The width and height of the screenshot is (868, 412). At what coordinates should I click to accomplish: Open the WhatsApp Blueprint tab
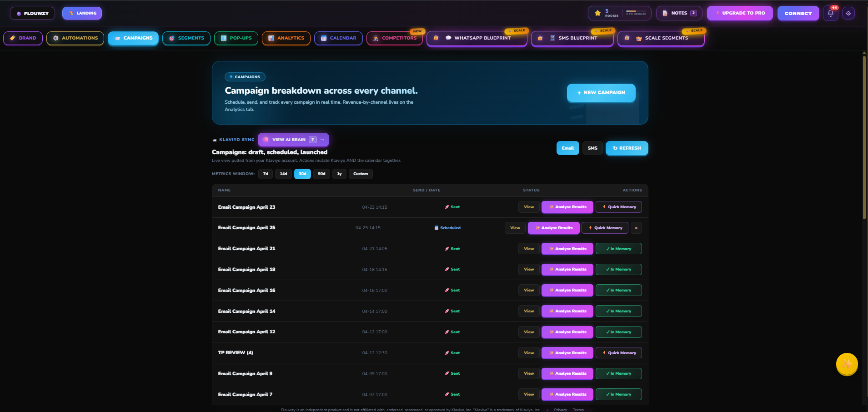[x=477, y=38]
